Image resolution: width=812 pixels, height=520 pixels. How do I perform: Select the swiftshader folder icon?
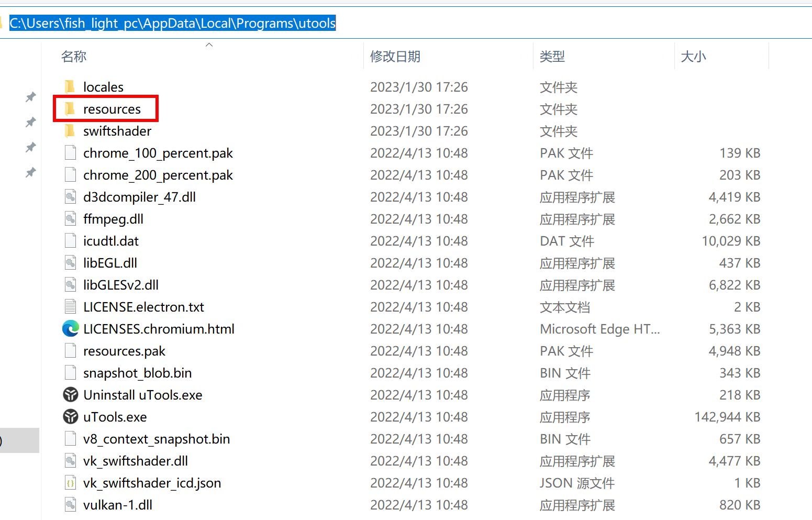click(x=70, y=130)
